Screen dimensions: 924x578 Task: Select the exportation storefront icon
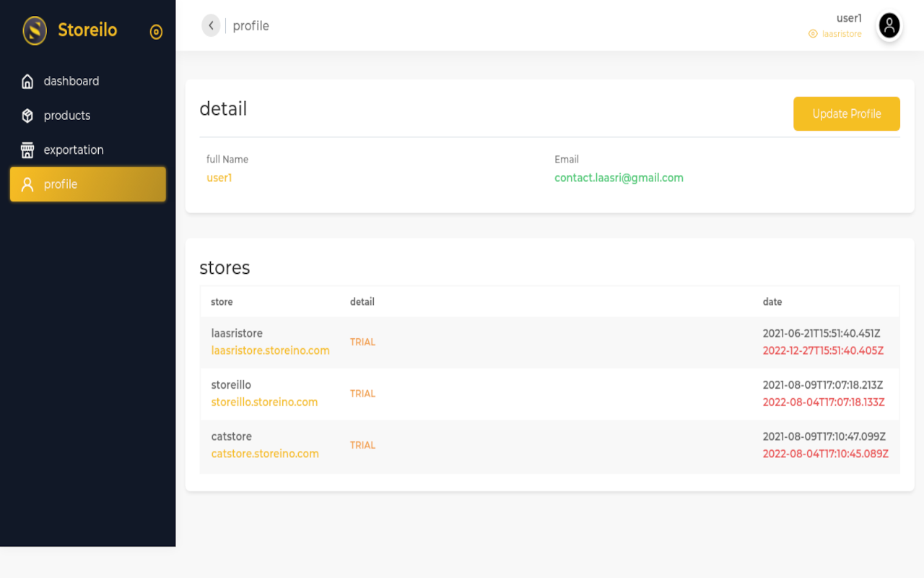[27, 150]
